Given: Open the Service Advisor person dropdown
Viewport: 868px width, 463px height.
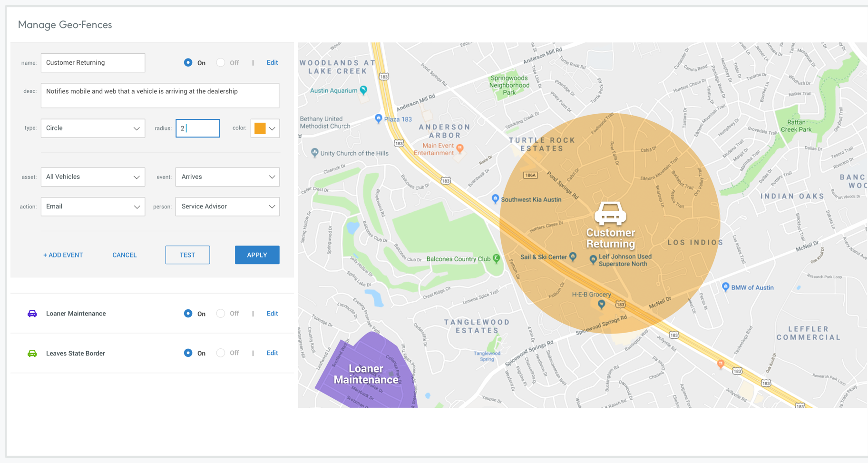Looking at the screenshot, I should 227,207.
